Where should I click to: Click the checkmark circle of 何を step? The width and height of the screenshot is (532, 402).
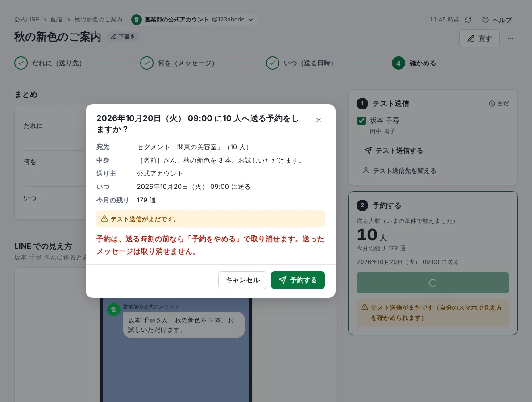147,63
